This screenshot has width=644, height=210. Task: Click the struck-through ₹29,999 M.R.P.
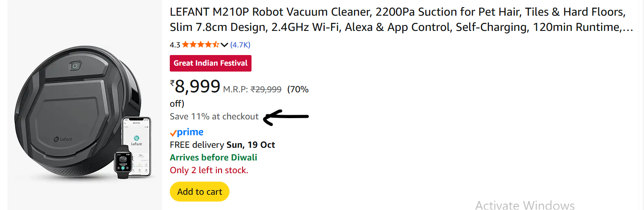[266, 89]
